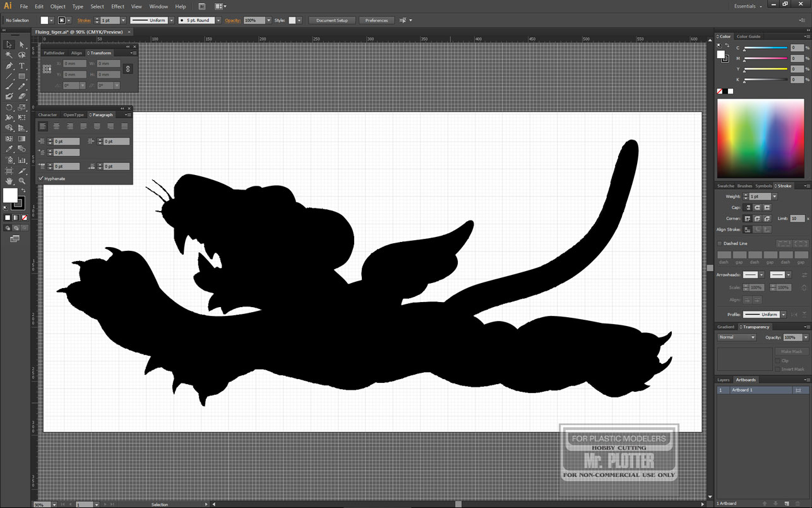Expand the Transparency Opacity dropdown

[x=806, y=337]
